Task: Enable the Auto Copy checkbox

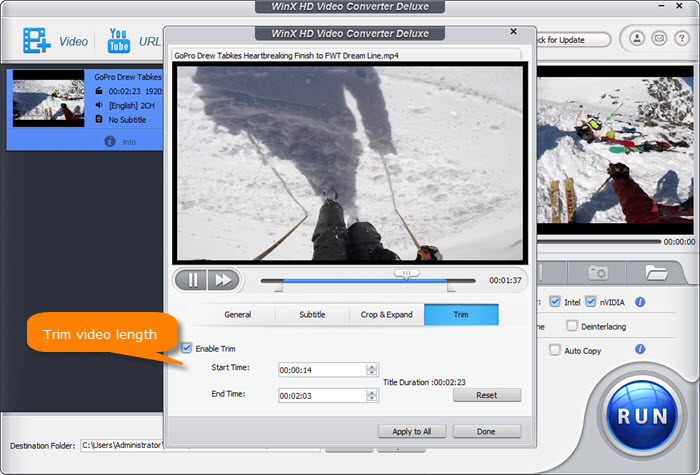Action: (x=554, y=350)
